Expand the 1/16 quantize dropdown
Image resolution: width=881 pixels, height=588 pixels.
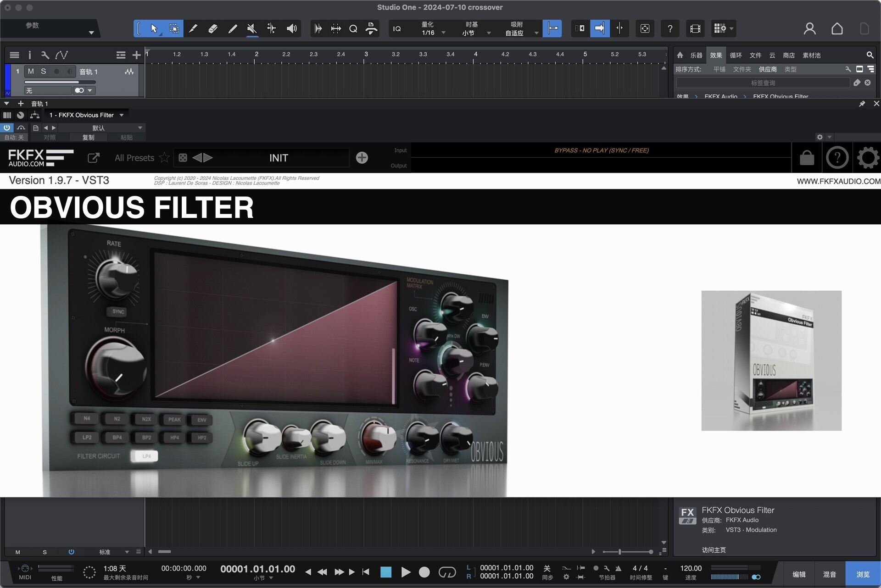point(443,33)
